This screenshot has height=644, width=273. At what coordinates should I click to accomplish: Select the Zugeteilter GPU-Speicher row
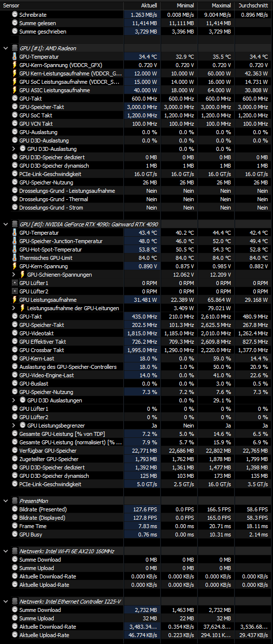click(x=136, y=459)
